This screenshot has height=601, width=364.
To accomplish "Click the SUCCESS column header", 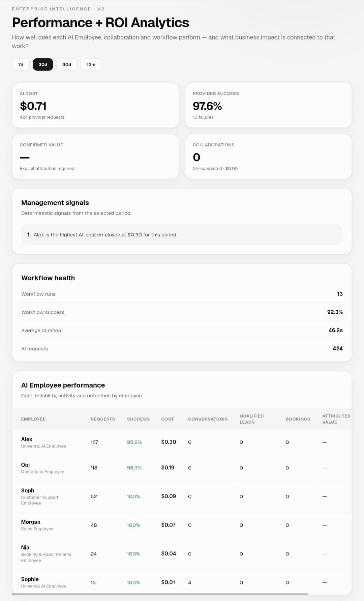I will click(x=138, y=419).
